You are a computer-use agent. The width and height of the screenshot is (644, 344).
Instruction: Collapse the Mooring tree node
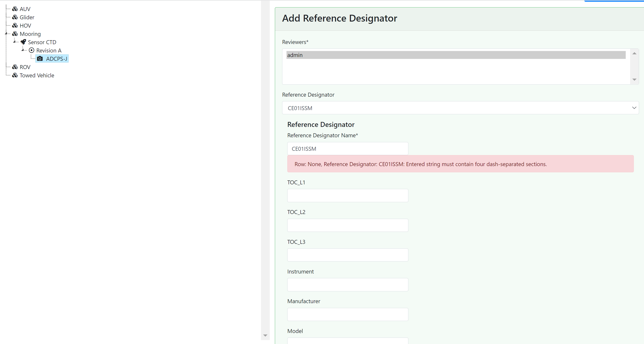pos(6,34)
